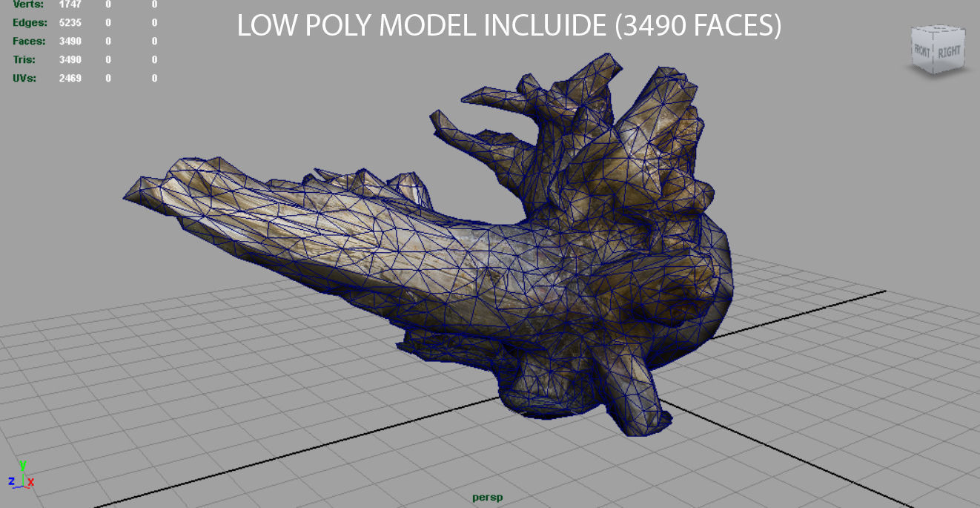Select the Verts count 1747
The width and height of the screenshot is (980, 508).
click(x=70, y=4)
